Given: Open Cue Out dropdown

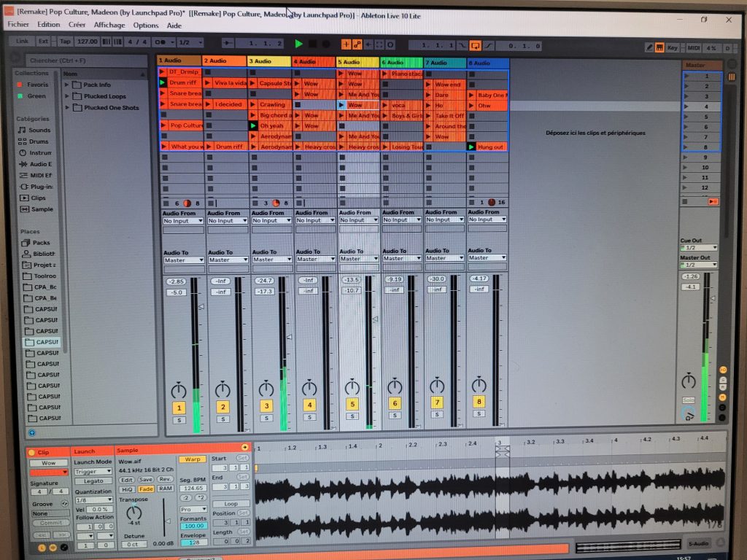Looking at the screenshot, I should click(x=699, y=248).
